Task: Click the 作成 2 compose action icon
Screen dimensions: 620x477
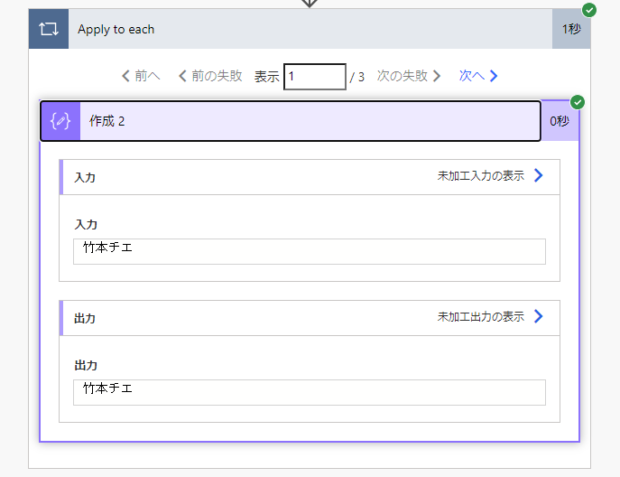Action: [60, 121]
